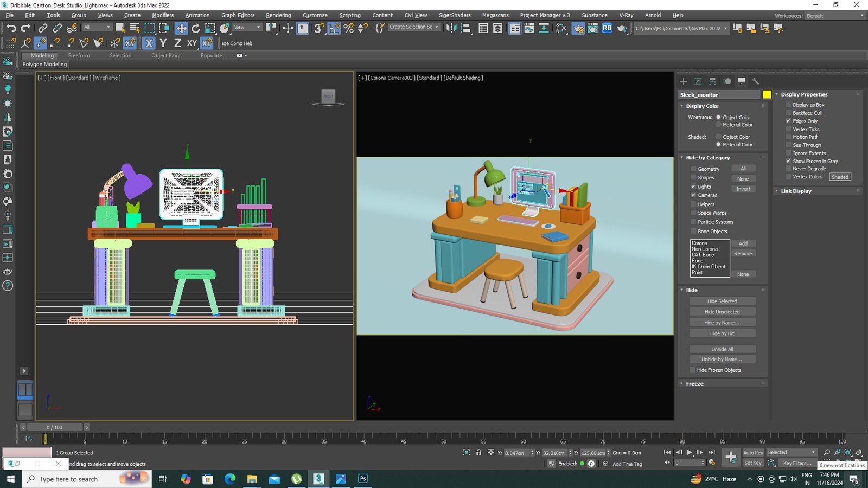Enable the Geometry hide category checkbox
This screenshot has width=868, height=488.
(x=693, y=169)
